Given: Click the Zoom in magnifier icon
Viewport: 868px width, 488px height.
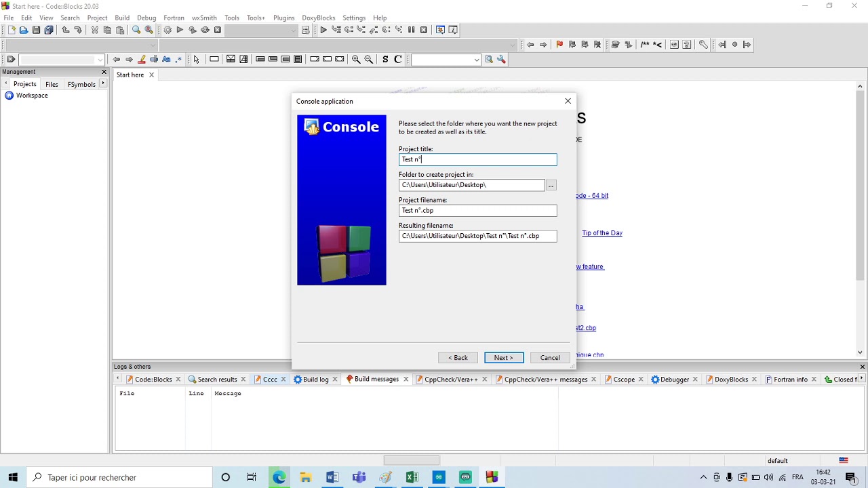Looking at the screenshot, I should click(x=356, y=60).
